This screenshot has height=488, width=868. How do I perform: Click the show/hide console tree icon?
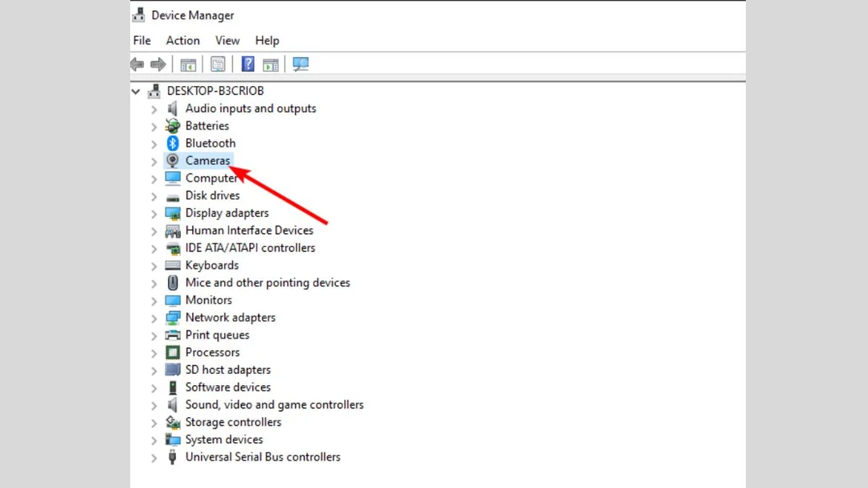click(x=188, y=64)
